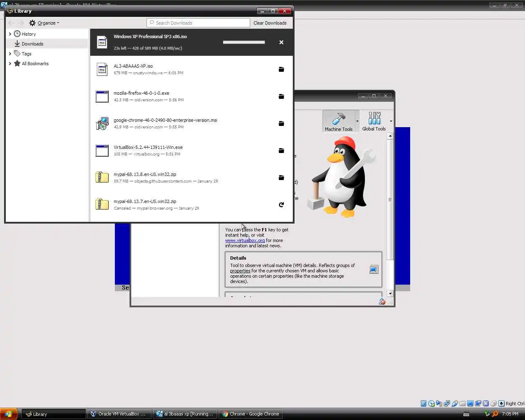The height and width of the screenshot is (420, 525).
Task: Click the download progress bar for Windows XP iso
Action: coord(244,42)
